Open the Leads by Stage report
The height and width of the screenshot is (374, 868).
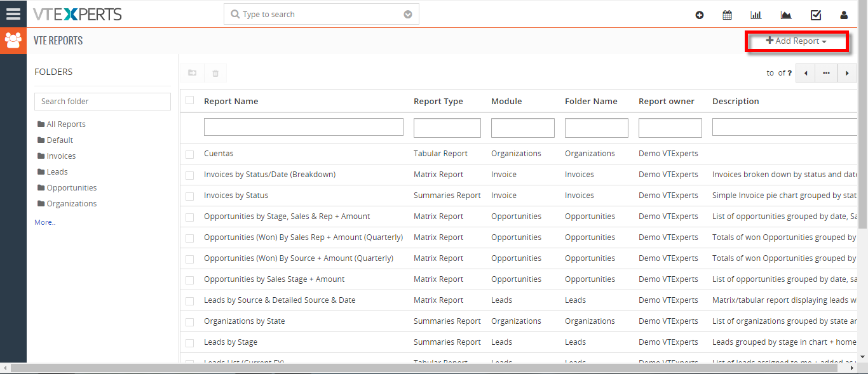click(x=231, y=342)
